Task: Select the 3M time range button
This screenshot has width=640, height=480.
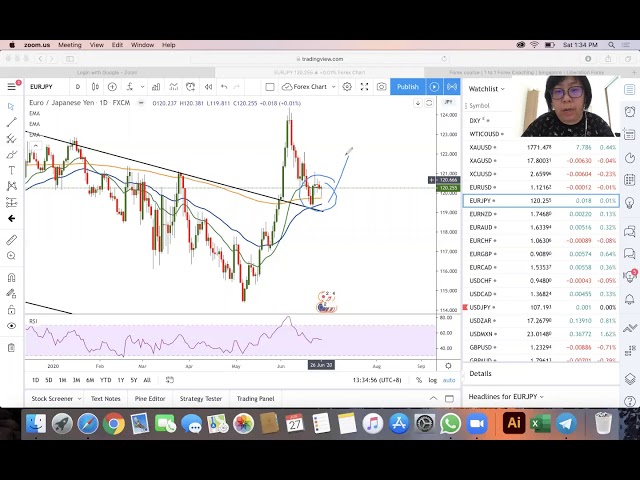Action: 76,380
